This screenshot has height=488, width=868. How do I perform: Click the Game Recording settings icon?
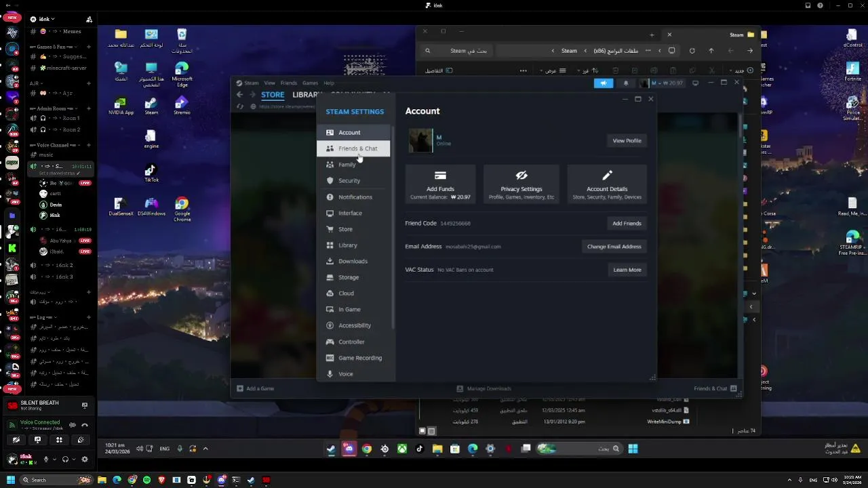coord(330,358)
